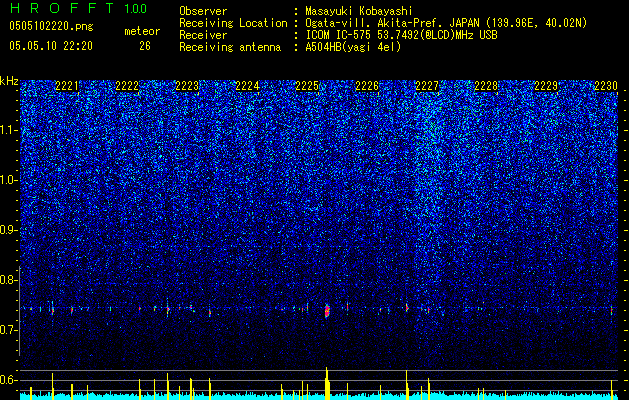Click the tallest yellow spike in the power graph
This screenshot has height=400, width=629.
coord(327,383)
